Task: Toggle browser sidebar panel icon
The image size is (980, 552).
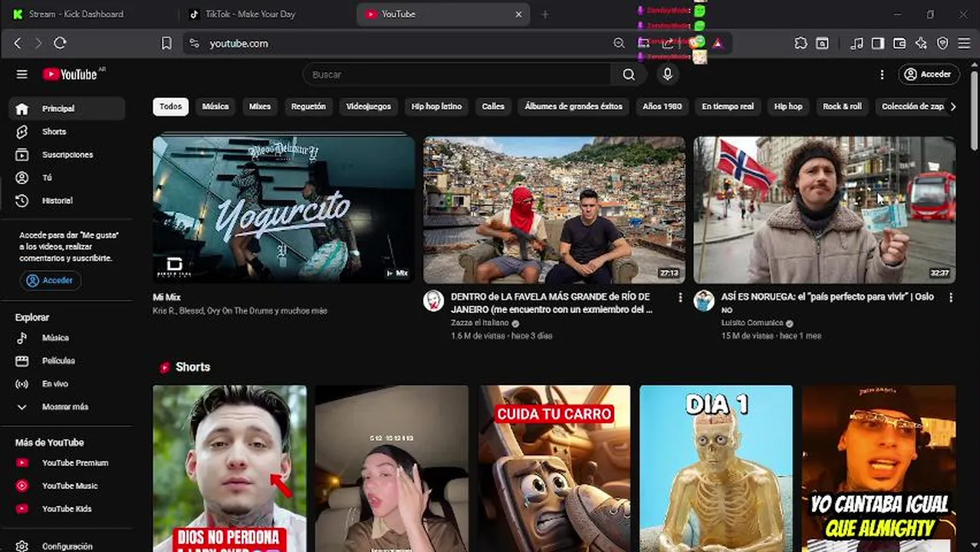Action: 878,44
